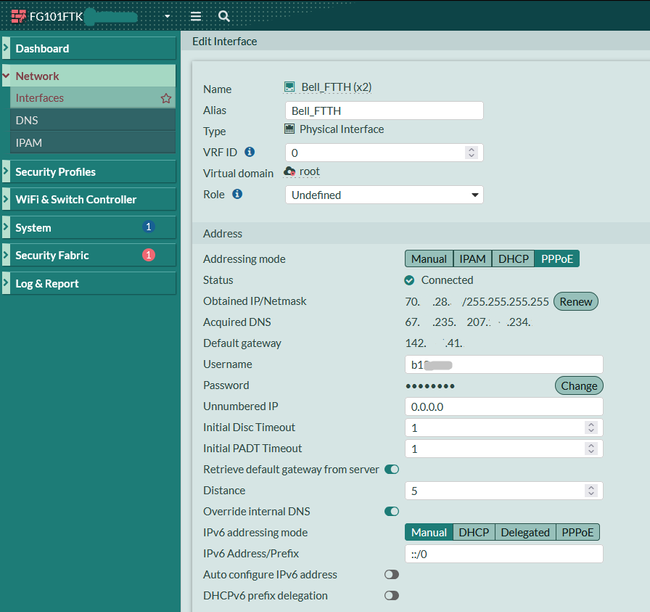Screen dimensions: 650x612
Task: Turn off Override internal DNS toggle
Action: point(391,511)
